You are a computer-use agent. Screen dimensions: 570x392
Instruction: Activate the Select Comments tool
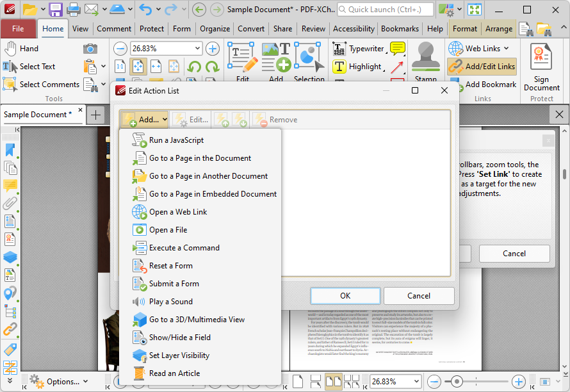41,85
